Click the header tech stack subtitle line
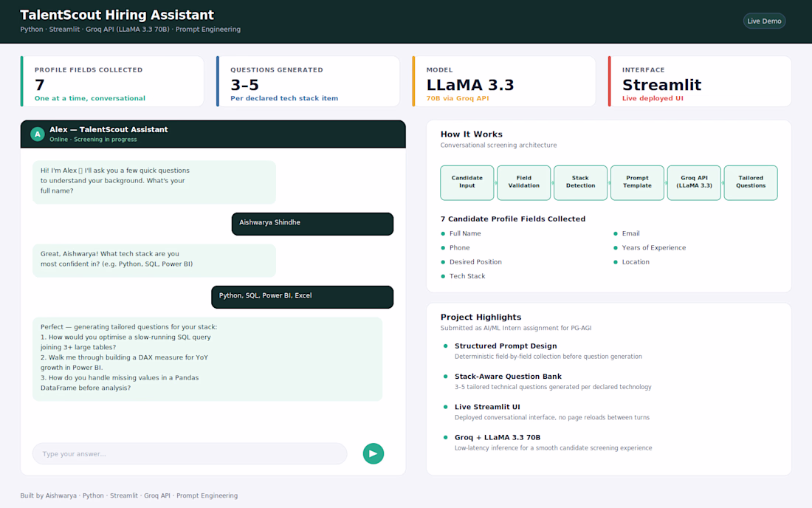This screenshot has width=812, height=508. point(131,30)
